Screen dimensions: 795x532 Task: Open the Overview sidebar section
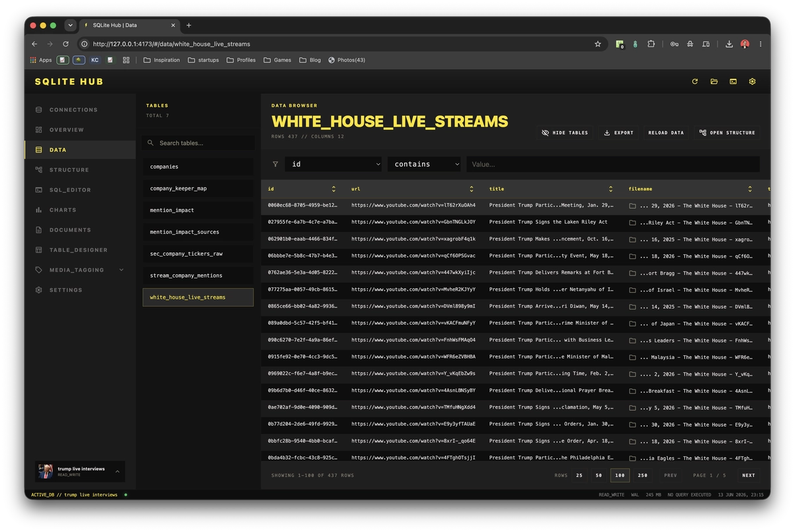point(80,130)
